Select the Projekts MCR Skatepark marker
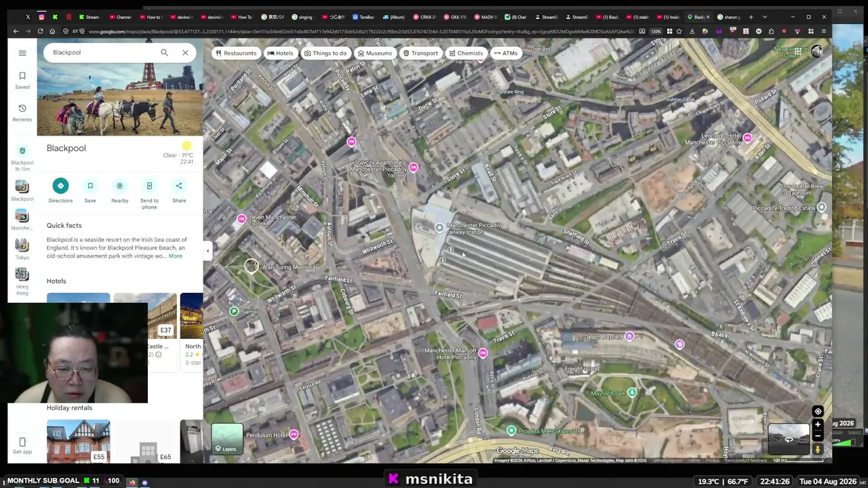Screen dimensions: 868x488 (x=511, y=430)
